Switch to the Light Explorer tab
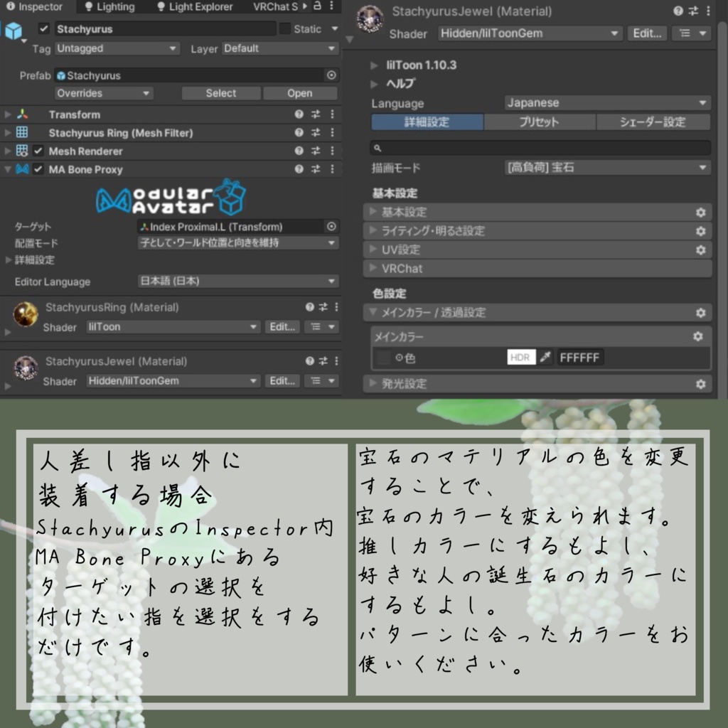Screen dimensions: 728x728 pyautogui.click(x=195, y=6)
